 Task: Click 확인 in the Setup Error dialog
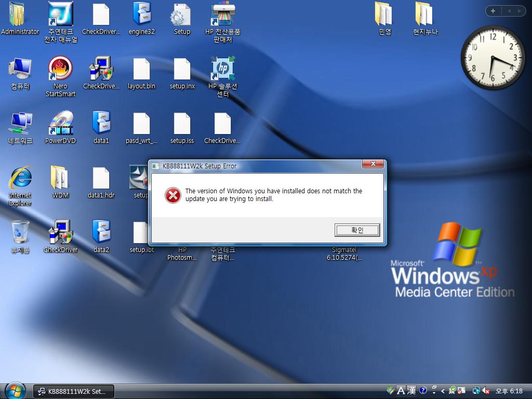(357, 230)
